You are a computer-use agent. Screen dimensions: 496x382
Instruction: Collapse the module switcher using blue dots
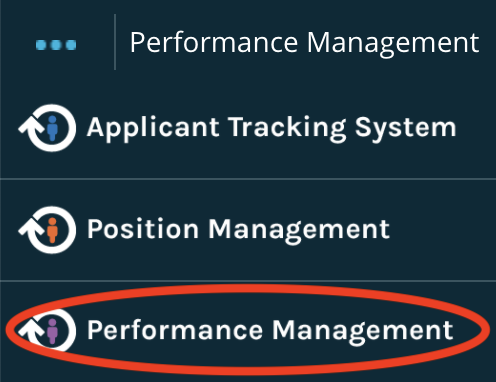click(x=56, y=45)
